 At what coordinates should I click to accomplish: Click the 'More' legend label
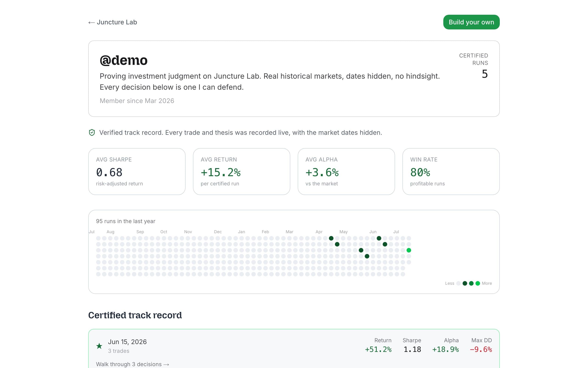point(487,283)
